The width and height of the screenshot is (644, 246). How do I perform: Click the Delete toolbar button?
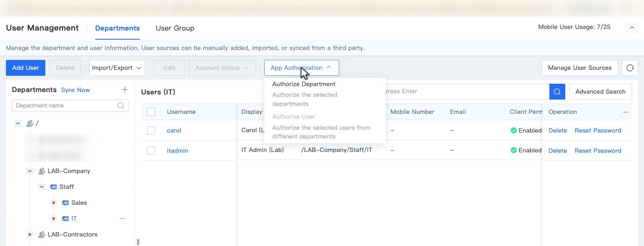(65, 68)
